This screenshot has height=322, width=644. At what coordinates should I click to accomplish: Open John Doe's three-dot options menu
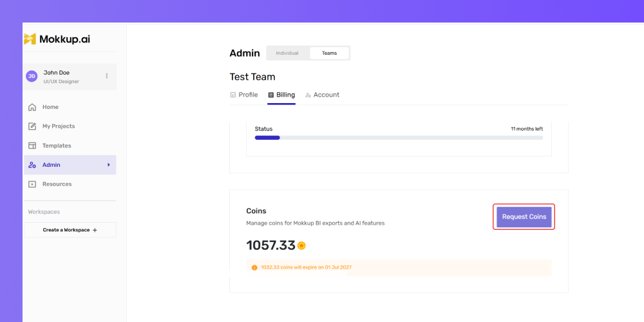coord(107,76)
